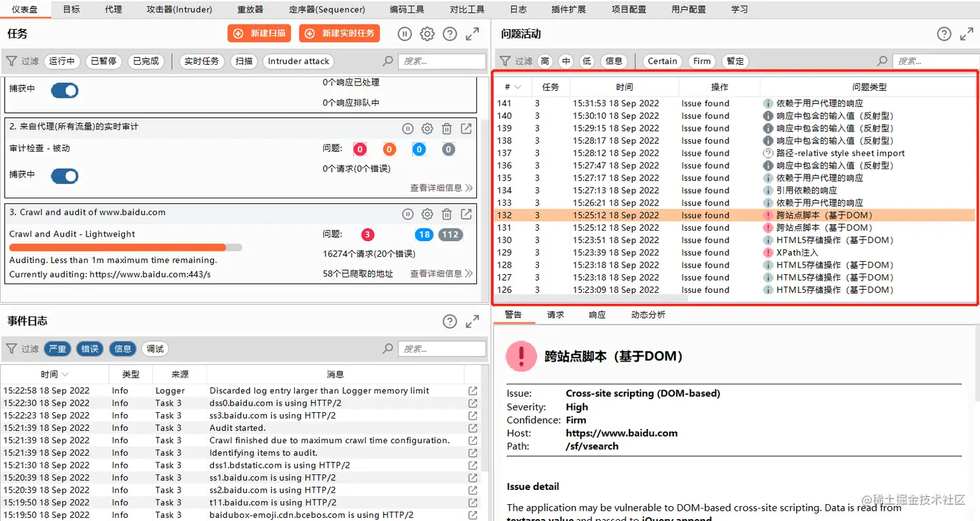Click the Issue activity search field
Image resolution: width=980 pixels, height=521 pixels.
click(935, 61)
